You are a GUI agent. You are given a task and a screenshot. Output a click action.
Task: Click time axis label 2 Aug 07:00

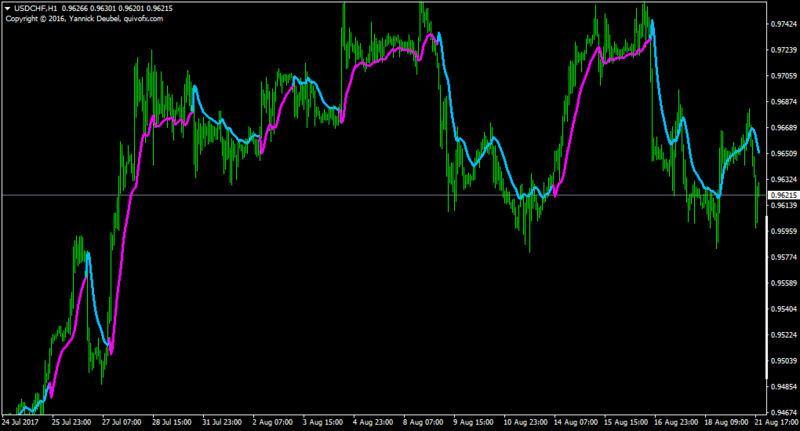click(x=272, y=422)
